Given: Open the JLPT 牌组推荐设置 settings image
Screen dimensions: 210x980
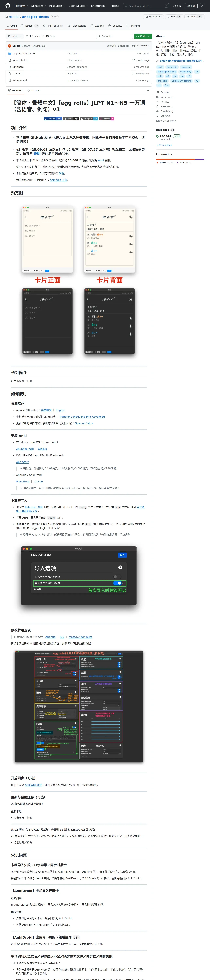Looking at the screenshot, I should click(79, 706).
